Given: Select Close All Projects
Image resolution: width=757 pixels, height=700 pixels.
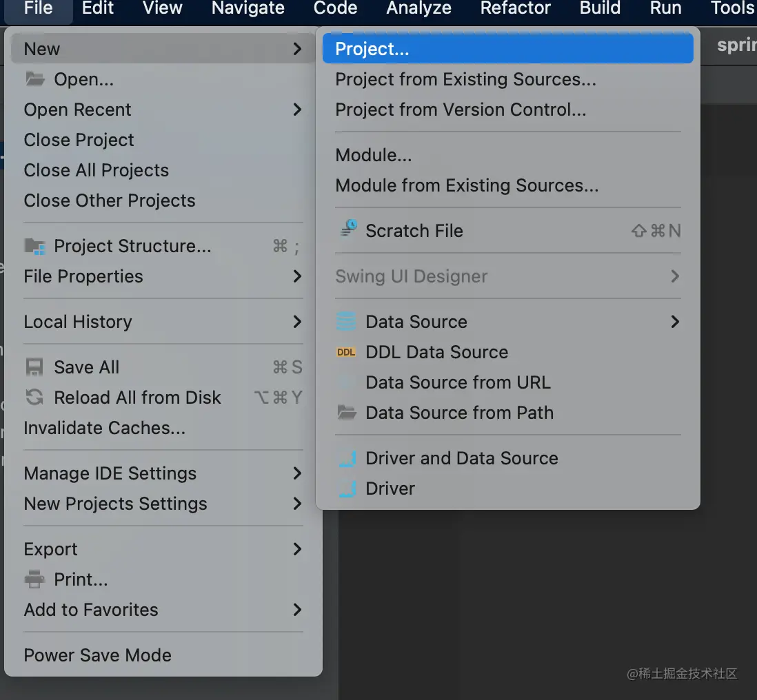Looking at the screenshot, I should tap(96, 170).
